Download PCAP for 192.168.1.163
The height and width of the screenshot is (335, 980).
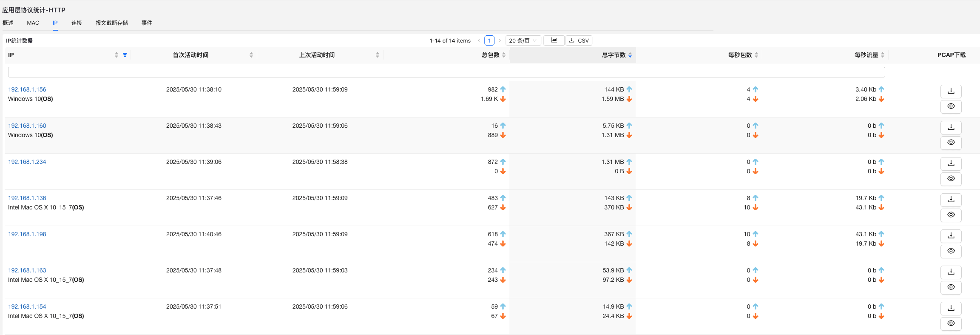coord(951,272)
